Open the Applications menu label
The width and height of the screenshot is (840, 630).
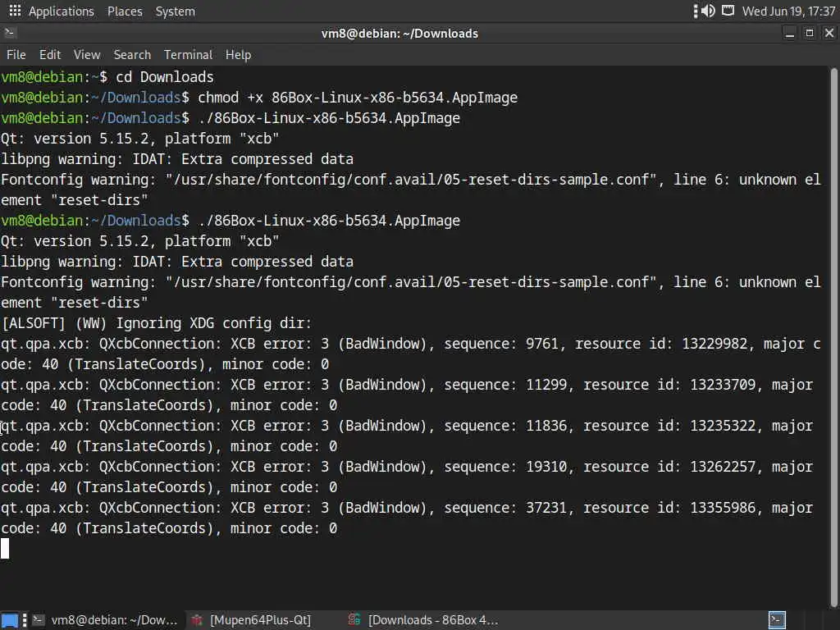pyautogui.click(x=61, y=11)
